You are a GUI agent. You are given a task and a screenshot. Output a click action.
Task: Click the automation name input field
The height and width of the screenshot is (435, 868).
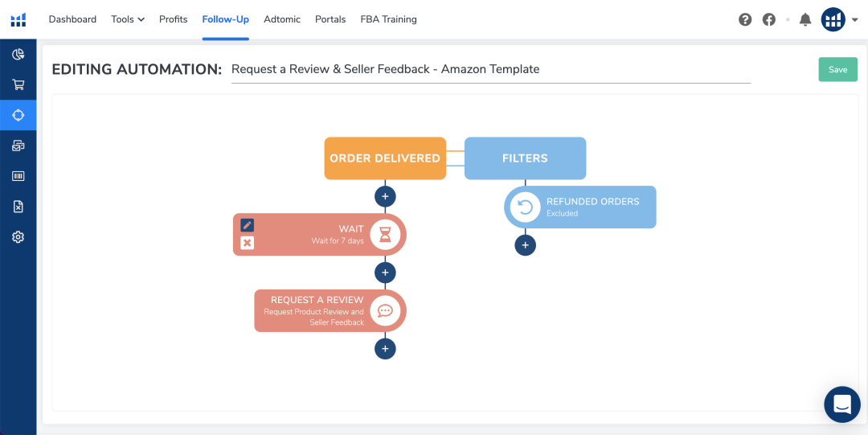click(x=490, y=69)
